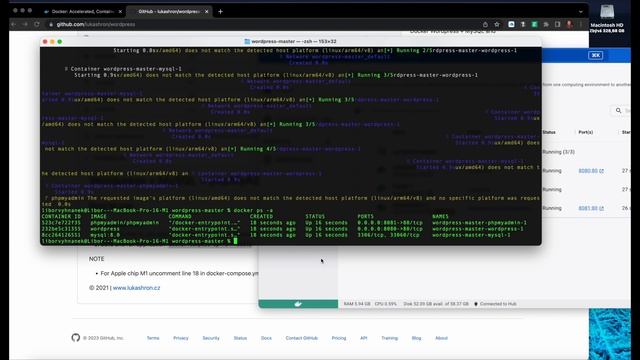Open the Macintosh HD desktop drive
Screen dimensions: 640x360
[607, 18]
